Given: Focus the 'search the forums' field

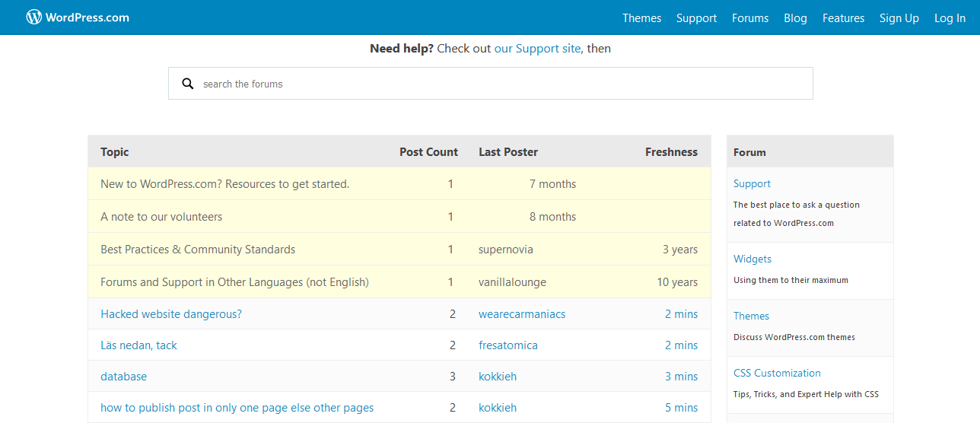Looking at the screenshot, I should coord(490,84).
